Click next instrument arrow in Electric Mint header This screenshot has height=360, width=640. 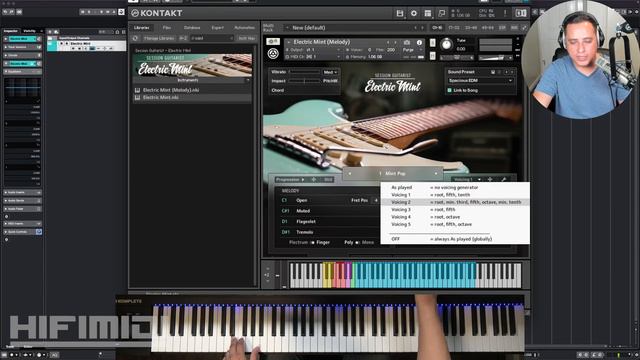pos(395,42)
